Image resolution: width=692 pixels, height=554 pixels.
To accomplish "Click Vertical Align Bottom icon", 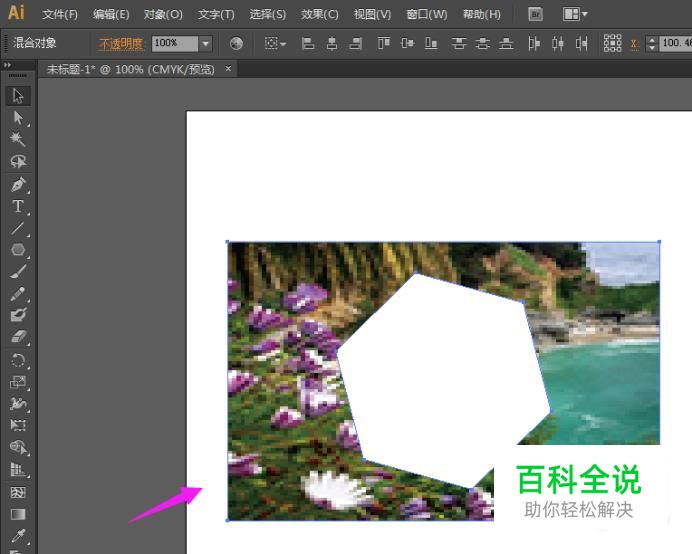I will (431, 43).
